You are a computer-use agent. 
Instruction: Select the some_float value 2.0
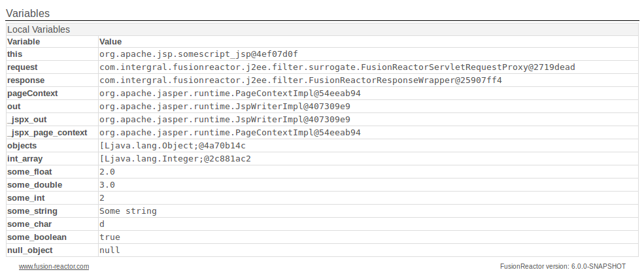(x=107, y=172)
